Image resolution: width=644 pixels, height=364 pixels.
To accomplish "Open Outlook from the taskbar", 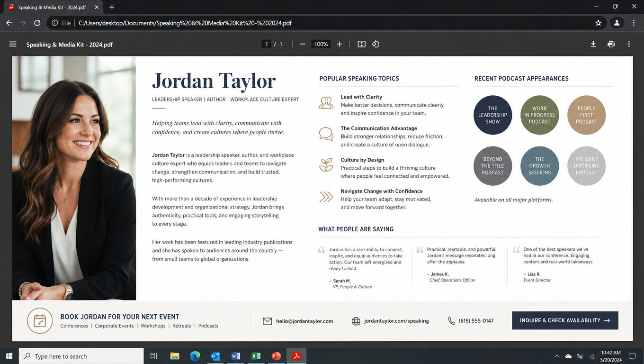I will pos(215,356).
